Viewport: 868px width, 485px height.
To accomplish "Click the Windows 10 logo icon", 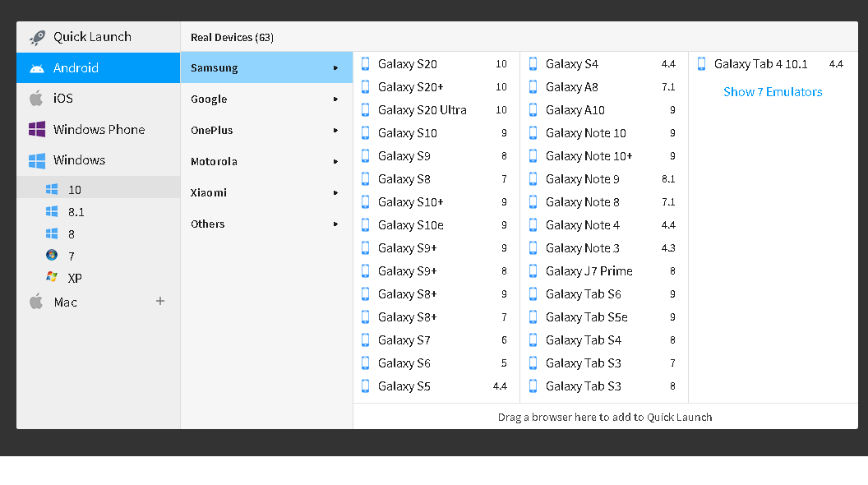I will [x=52, y=189].
